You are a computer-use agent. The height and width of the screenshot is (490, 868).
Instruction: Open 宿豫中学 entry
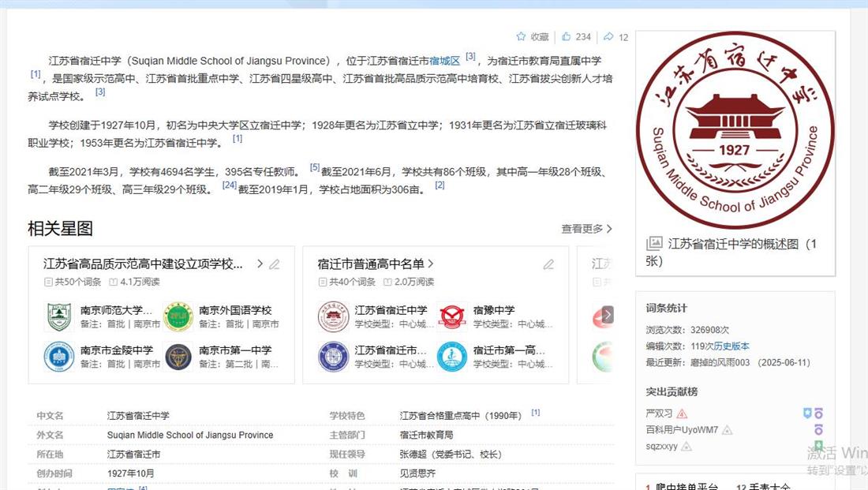coord(494,310)
